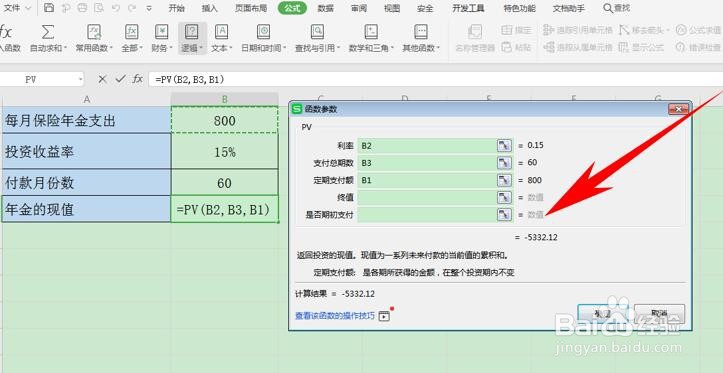The width and height of the screenshot is (723, 373).
Task: Open the Name Box dropdown arrow
Action: point(81,79)
